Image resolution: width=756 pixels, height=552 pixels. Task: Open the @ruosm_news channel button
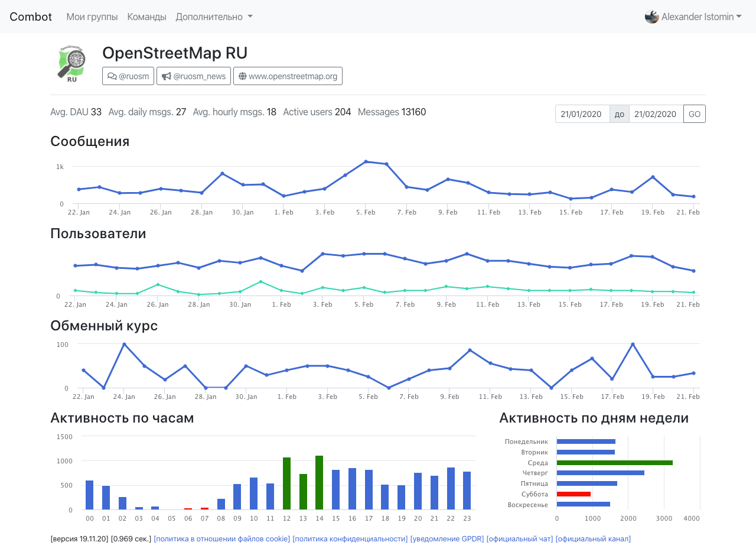click(x=194, y=76)
